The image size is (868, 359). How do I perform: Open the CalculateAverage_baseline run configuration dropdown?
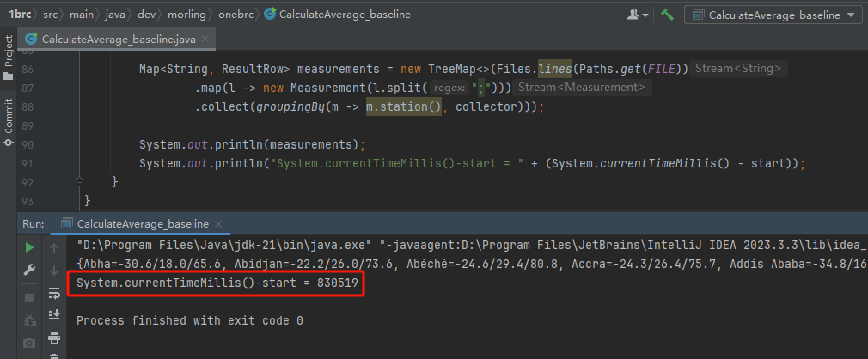click(x=773, y=15)
